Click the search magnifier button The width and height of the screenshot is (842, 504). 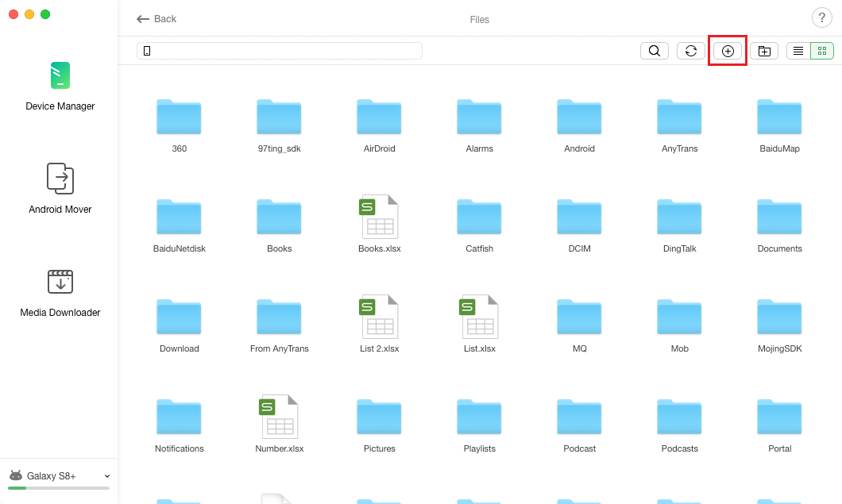pos(654,51)
